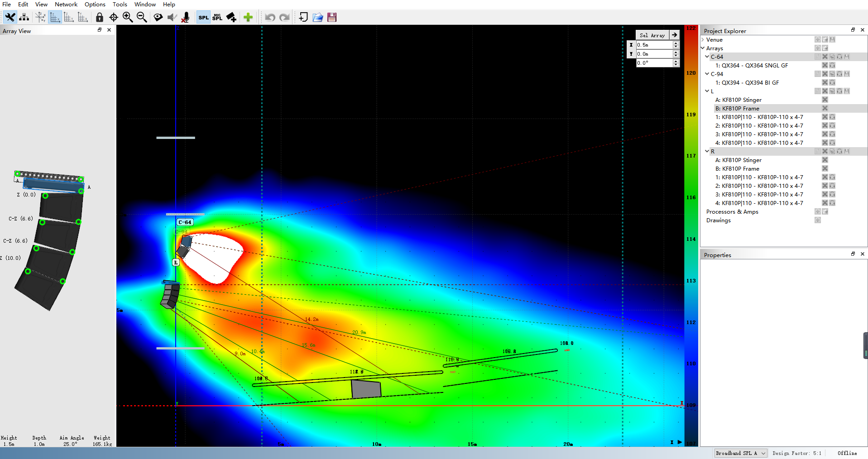Click the crosshair center-view icon
Screen dimensions: 868x459
coord(114,17)
